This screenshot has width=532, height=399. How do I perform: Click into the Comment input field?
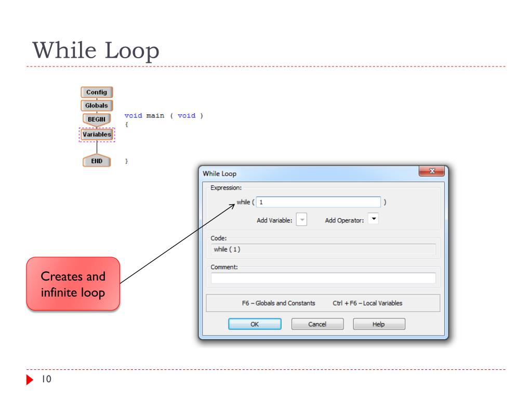coord(323,278)
